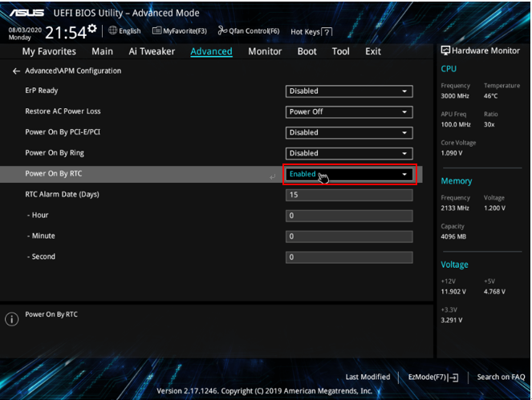The height and width of the screenshot is (400, 532).
Task: Open MyFavorite(F3)
Action: pyautogui.click(x=180, y=30)
